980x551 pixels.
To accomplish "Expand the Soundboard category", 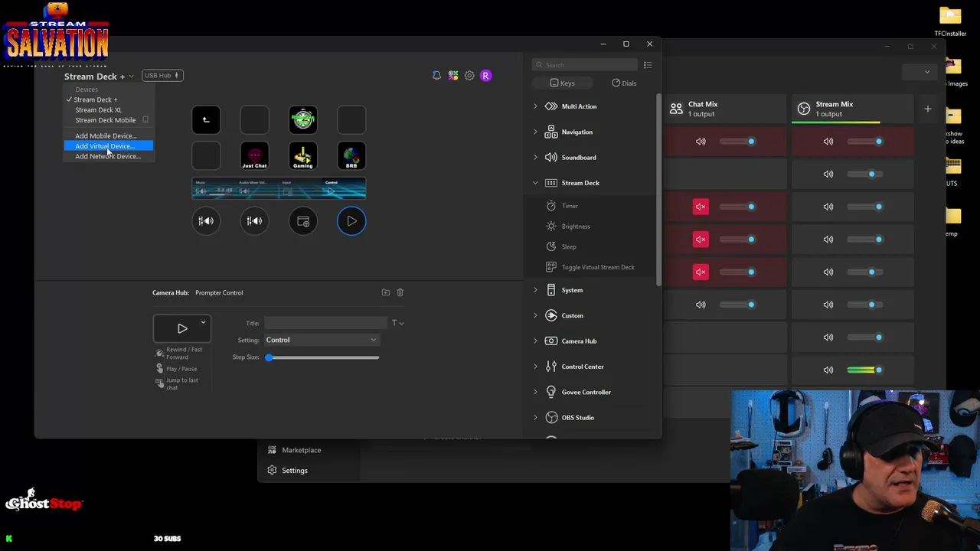I will 535,158.
